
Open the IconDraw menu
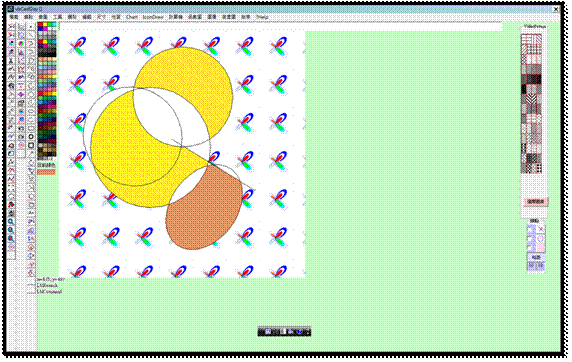(x=153, y=17)
